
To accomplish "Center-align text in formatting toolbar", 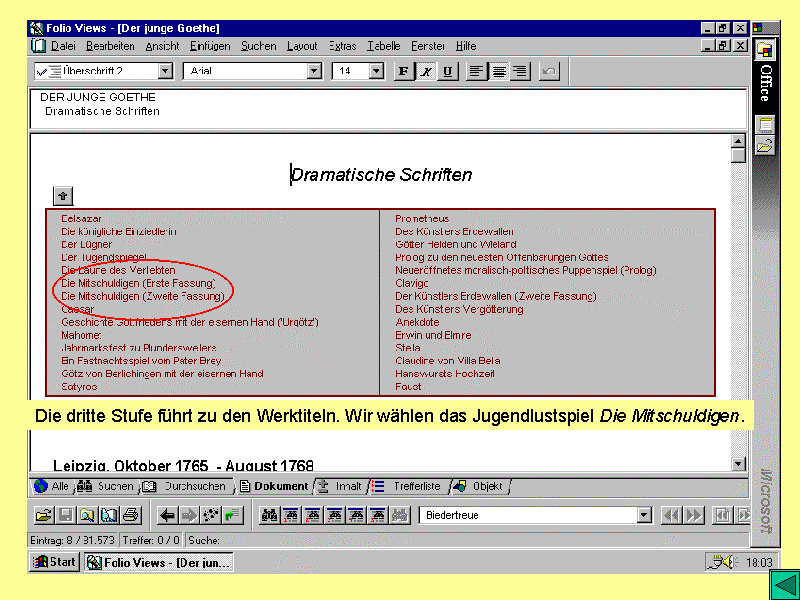I will 498,71.
